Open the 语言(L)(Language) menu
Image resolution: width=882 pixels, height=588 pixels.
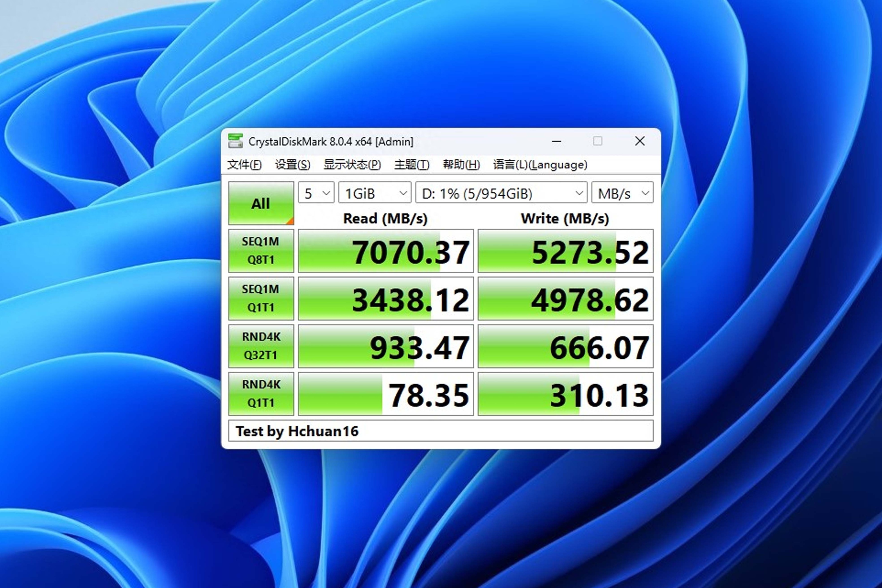point(540,165)
